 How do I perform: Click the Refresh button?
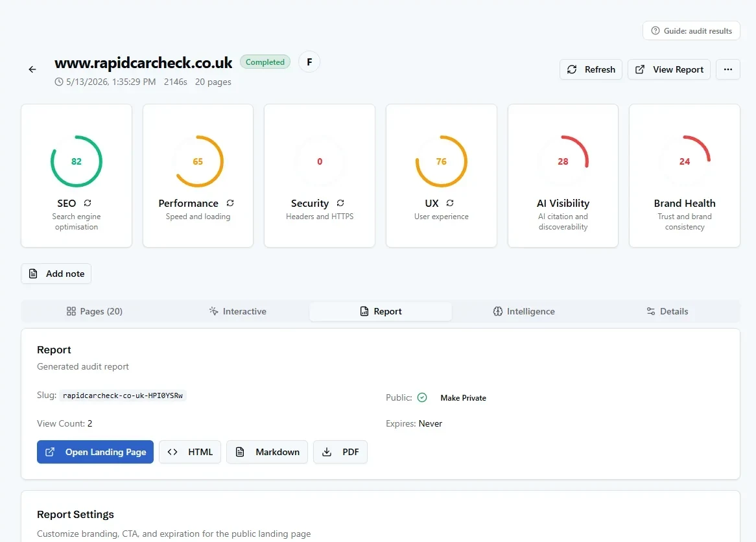tap(591, 69)
